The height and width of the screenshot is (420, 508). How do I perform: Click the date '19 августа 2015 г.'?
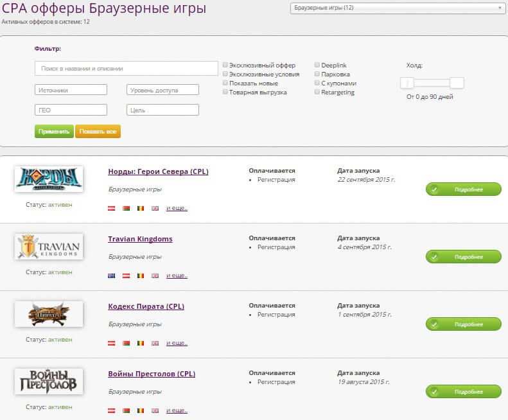coord(363,381)
